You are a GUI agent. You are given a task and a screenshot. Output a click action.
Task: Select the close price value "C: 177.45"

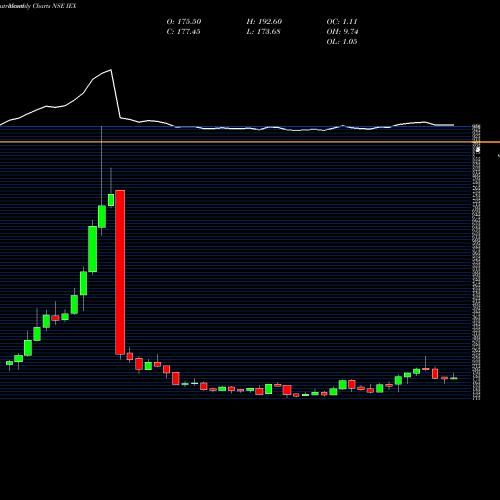coord(183,31)
